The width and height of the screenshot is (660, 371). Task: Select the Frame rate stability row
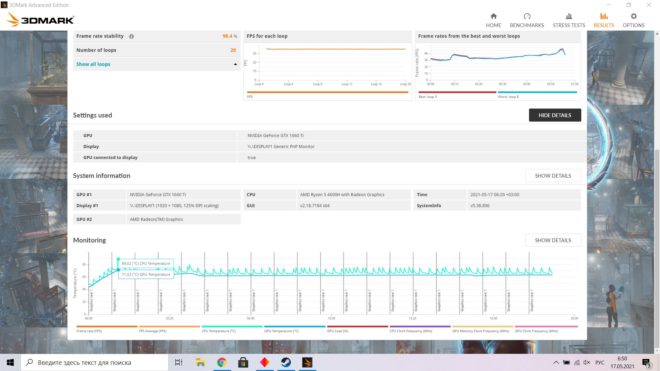[157, 36]
